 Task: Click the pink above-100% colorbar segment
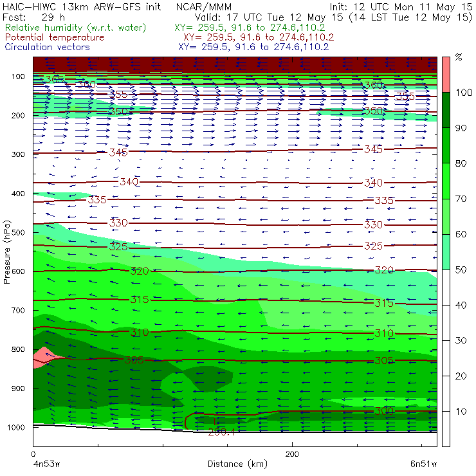[x=446, y=75]
